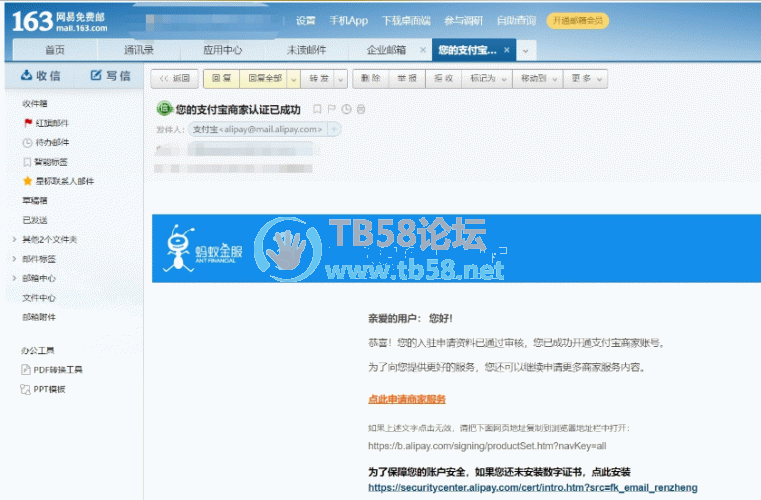Switch to the 企业邮箱 tab
This screenshot has width=761, height=500.
386,50
